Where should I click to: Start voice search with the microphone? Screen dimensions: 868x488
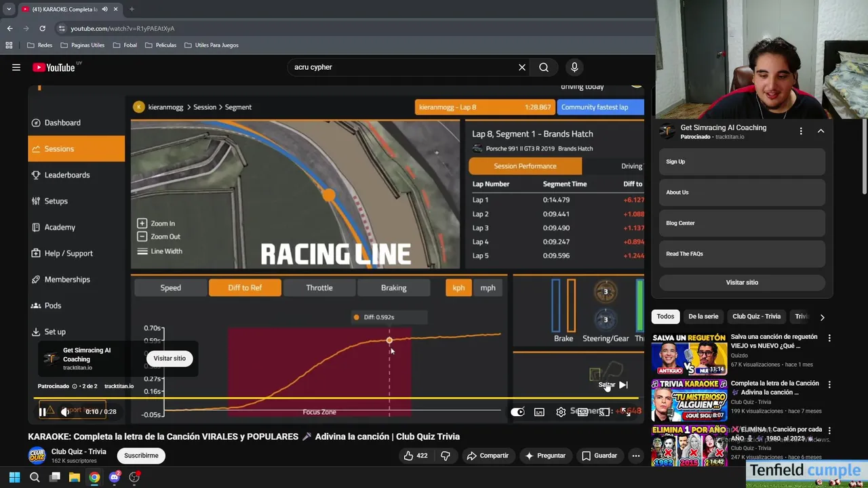(x=574, y=67)
